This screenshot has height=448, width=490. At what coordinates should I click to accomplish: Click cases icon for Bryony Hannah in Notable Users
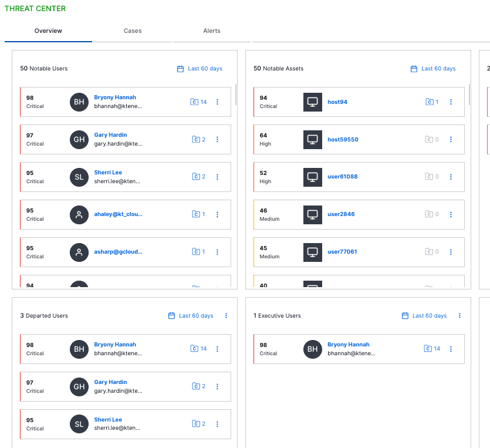194,102
